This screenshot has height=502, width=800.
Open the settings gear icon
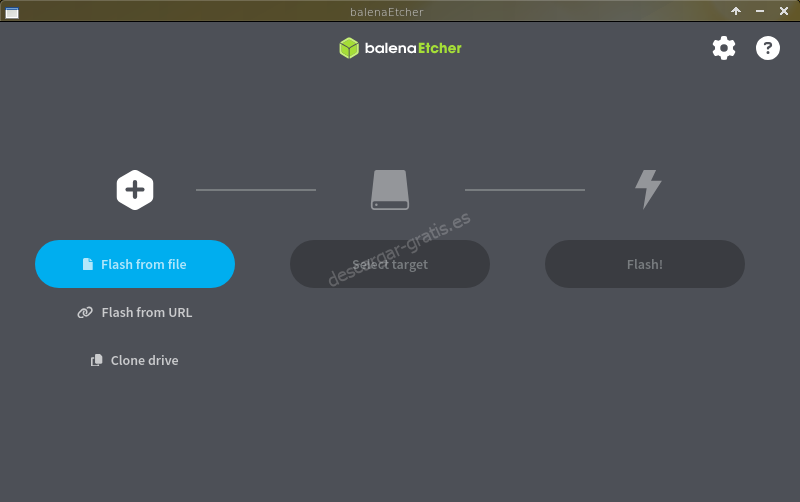pyautogui.click(x=723, y=48)
